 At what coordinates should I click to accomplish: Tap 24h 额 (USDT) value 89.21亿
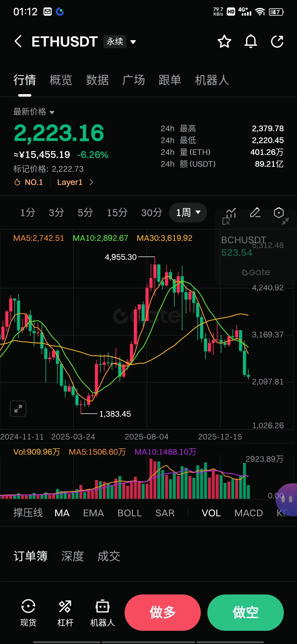pyautogui.click(x=269, y=164)
